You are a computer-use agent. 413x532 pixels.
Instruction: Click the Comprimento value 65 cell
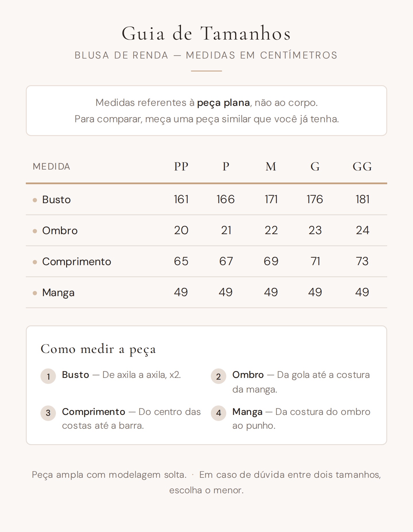coord(181,261)
